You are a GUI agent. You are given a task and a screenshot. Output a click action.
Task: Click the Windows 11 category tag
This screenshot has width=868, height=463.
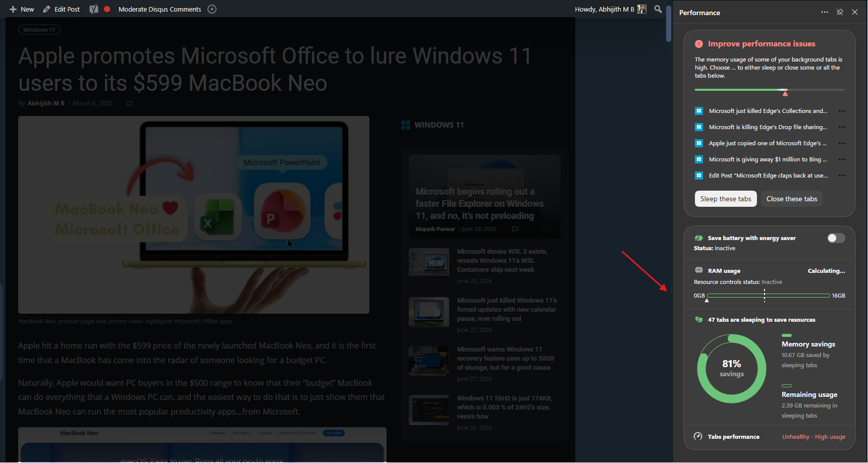coord(39,30)
